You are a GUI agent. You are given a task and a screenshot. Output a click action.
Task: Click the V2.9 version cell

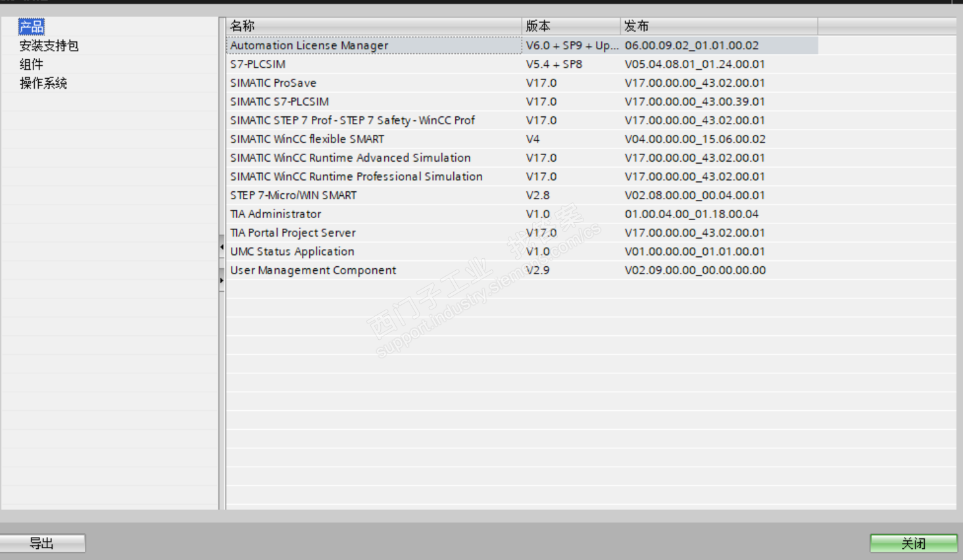(537, 270)
